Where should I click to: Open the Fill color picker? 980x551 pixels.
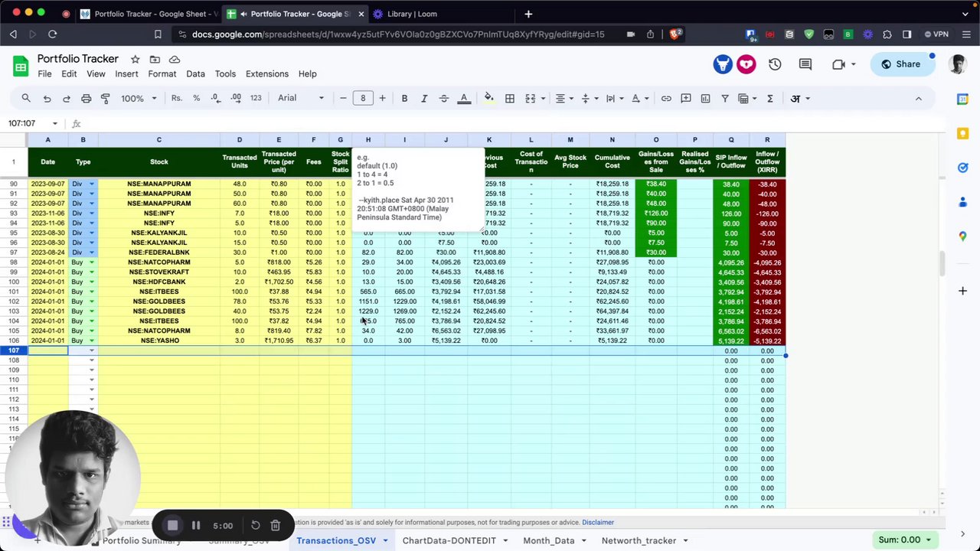488,98
